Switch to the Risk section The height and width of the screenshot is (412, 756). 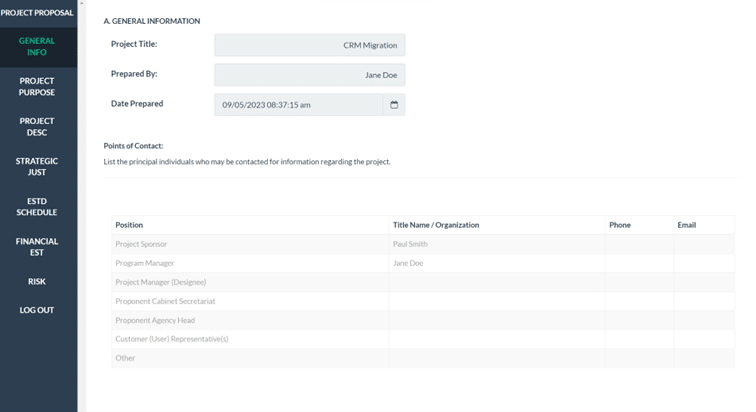pyautogui.click(x=37, y=282)
